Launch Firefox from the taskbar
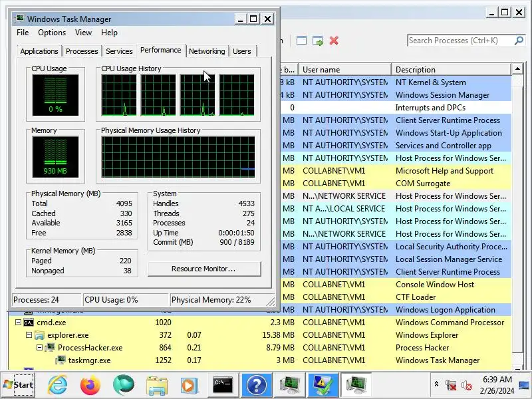The height and width of the screenshot is (399, 532). [x=90, y=385]
